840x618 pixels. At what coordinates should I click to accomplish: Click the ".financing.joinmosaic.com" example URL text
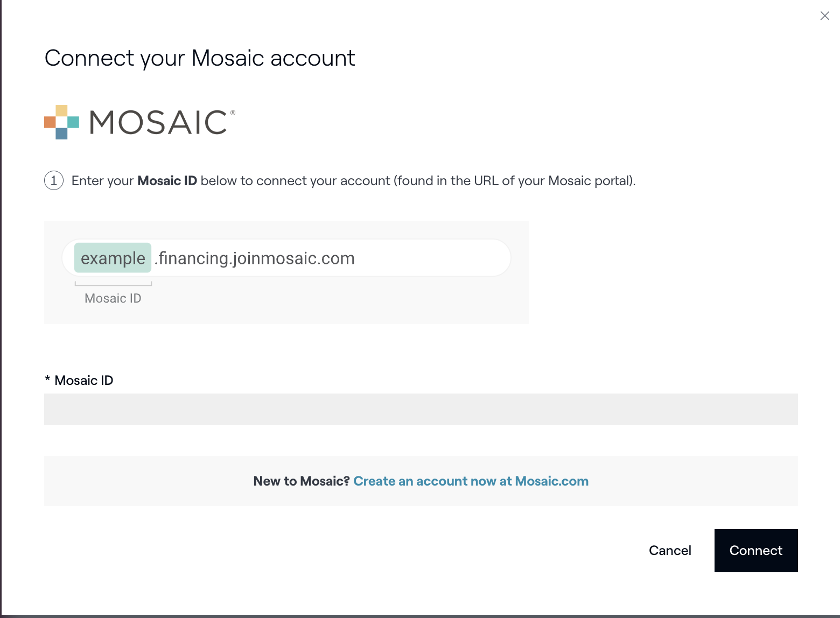[x=255, y=258]
